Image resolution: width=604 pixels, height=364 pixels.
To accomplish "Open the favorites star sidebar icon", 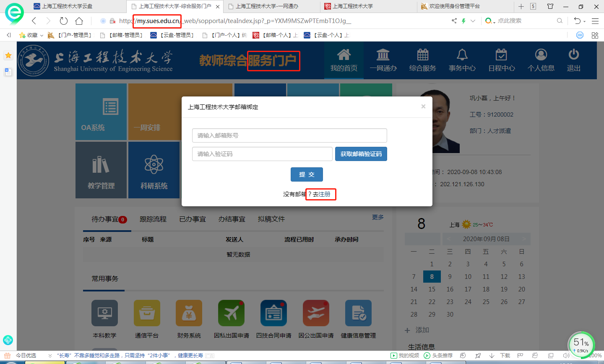I will (x=8, y=55).
